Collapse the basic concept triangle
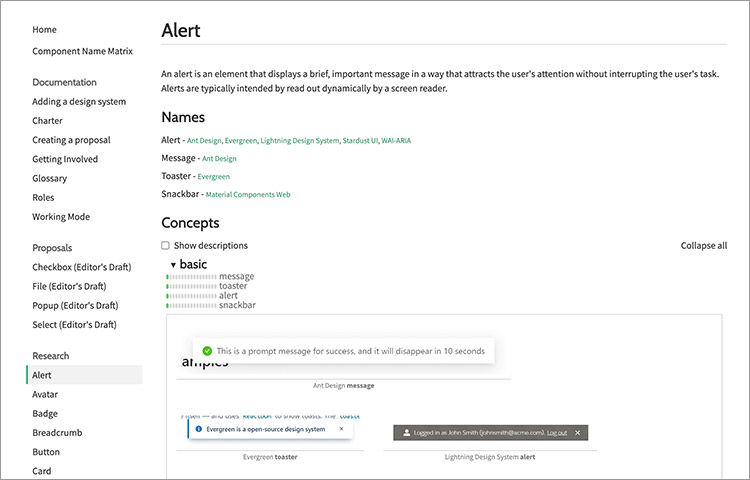Viewport: 750px width, 480px height. 173,265
